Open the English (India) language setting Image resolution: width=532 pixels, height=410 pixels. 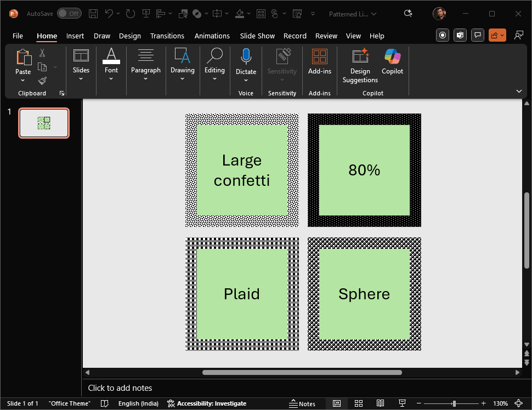point(138,403)
